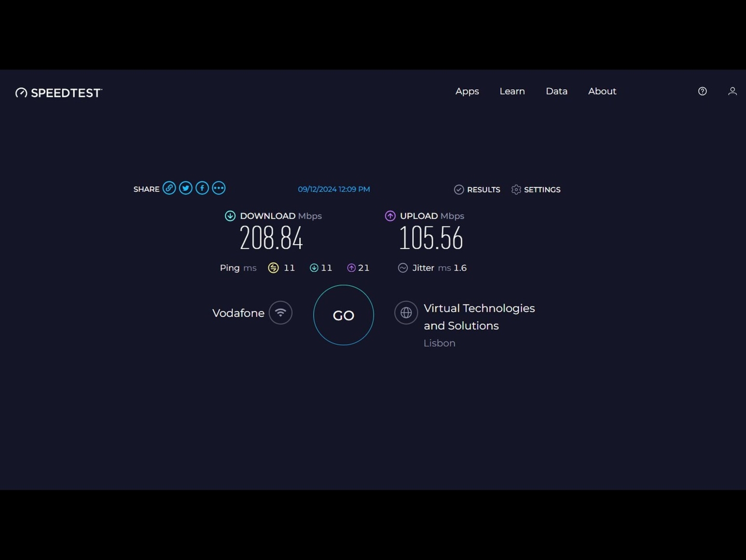This screenshot has width=746, height=560.
Task: Open the About menu
Action: click(x=602, y=91)
